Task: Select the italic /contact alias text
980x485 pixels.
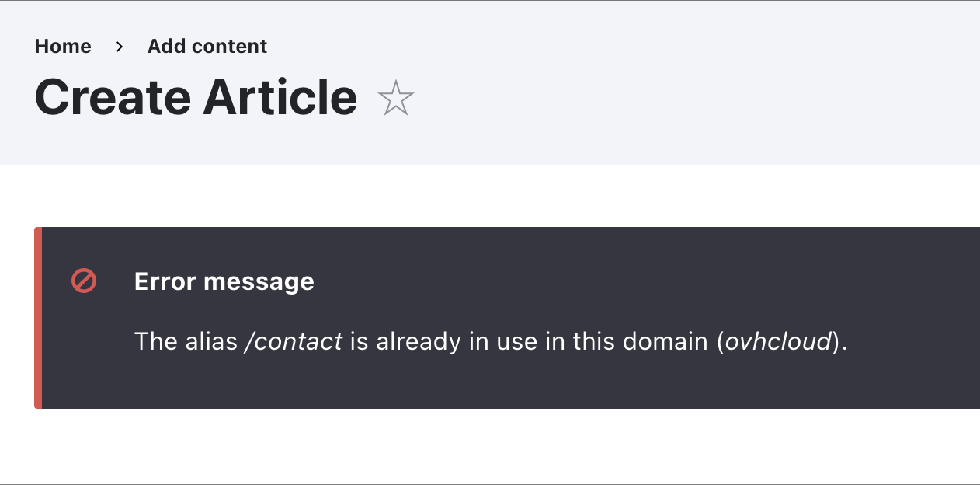Action: (x=293, y=341)
